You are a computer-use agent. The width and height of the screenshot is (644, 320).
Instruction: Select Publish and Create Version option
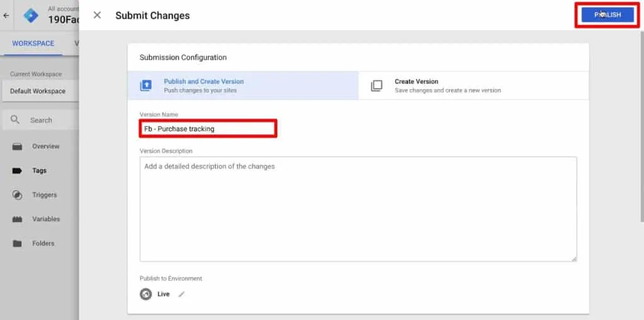[243, 86]
